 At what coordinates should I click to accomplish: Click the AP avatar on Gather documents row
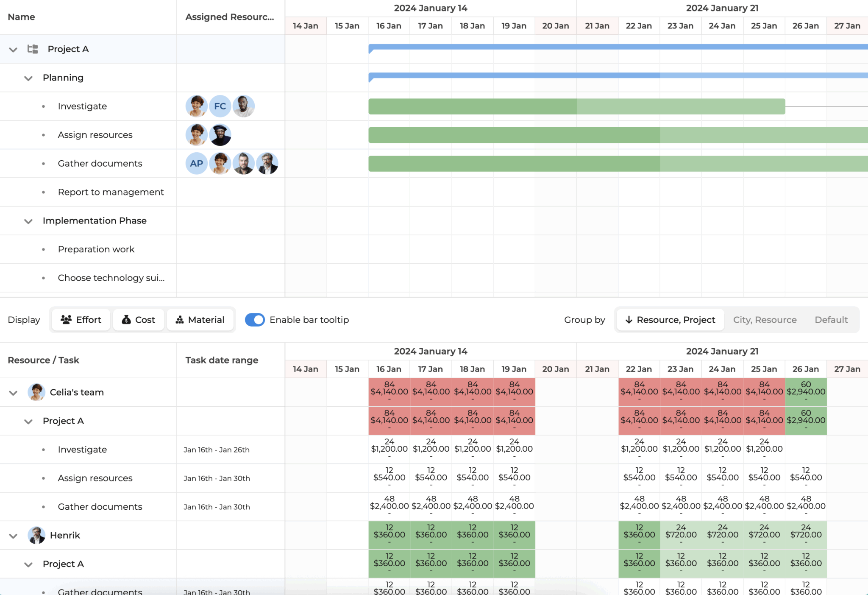[x=196, y=163]
